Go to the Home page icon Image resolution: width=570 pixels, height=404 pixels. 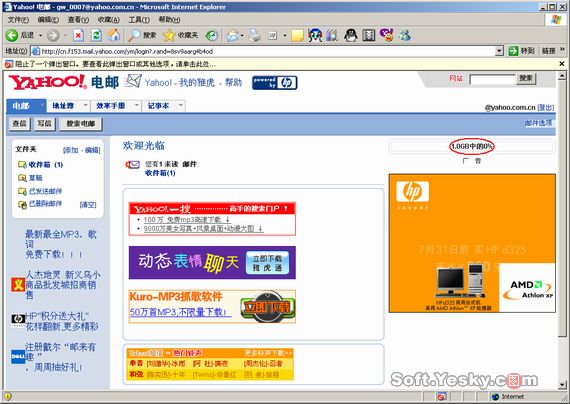pyautogui.click(x=114, y=35)
